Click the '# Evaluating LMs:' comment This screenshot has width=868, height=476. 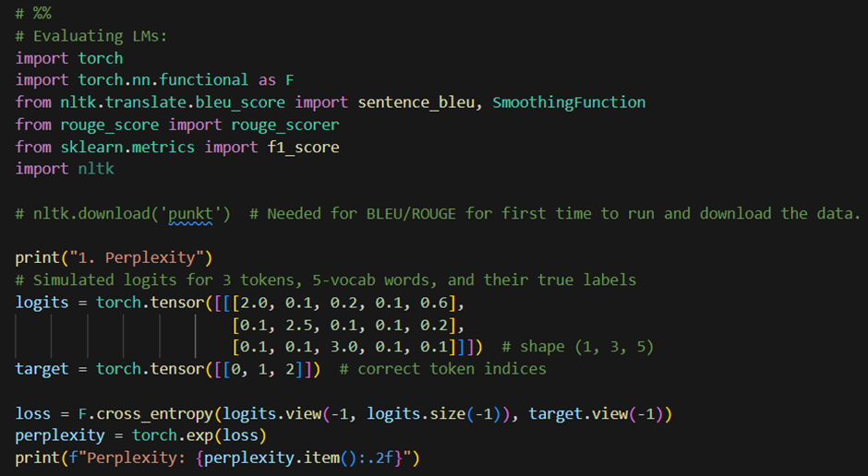click(90, 36)
